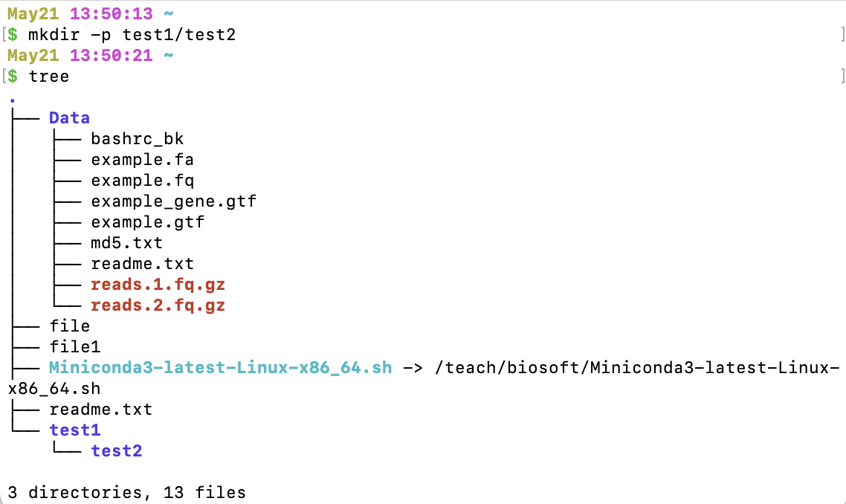Select the example.fq file name
Viewport: 846px width, 504px height.
(x=142, y=181)
